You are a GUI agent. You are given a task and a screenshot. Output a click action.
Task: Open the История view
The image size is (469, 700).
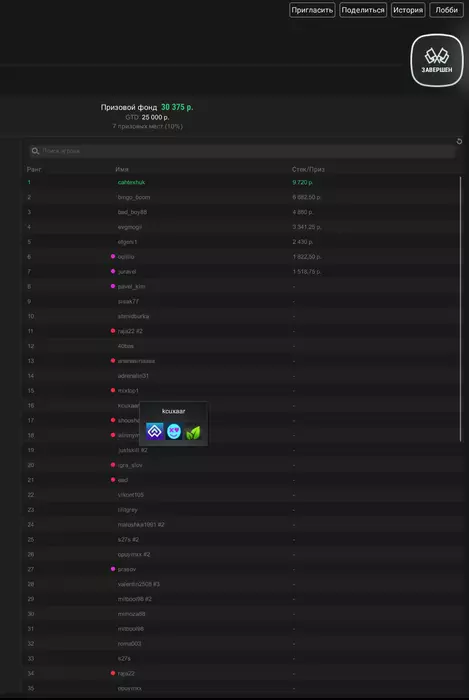408,10
